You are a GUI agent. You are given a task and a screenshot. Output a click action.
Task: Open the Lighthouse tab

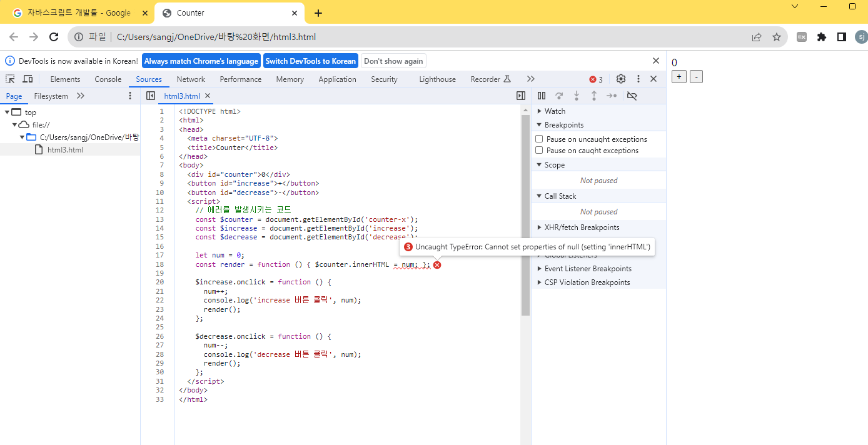point(437,79)
